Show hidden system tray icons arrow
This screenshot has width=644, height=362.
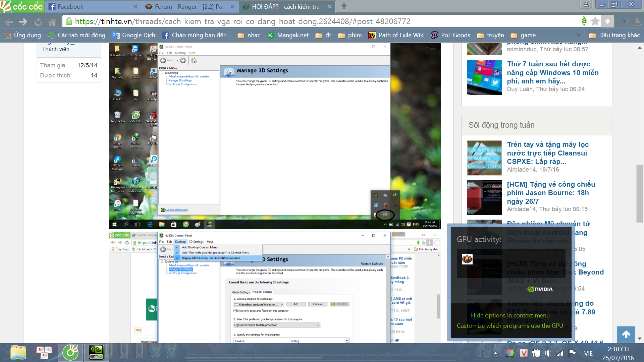pos(495,353)
